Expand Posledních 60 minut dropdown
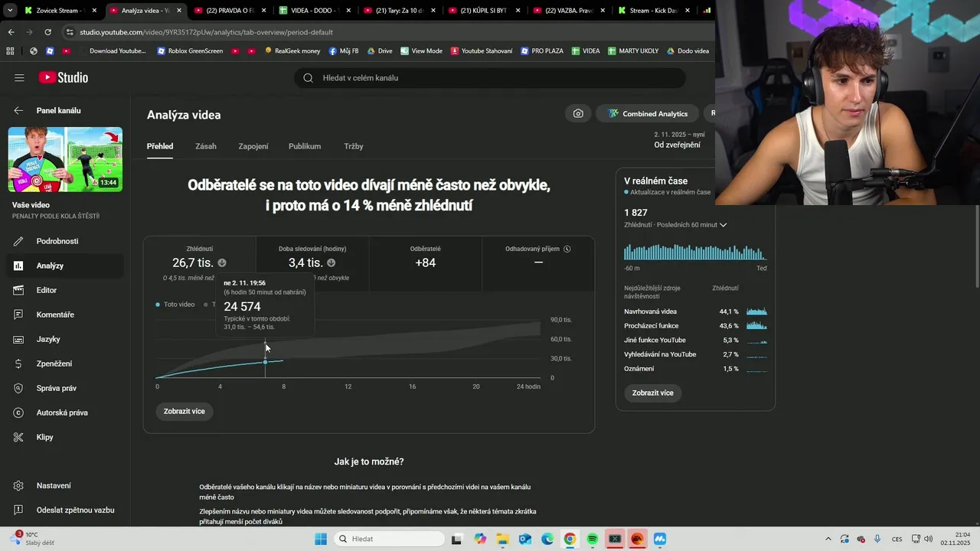This screenshot has width=980, height=551. click(x=675, y=225)
